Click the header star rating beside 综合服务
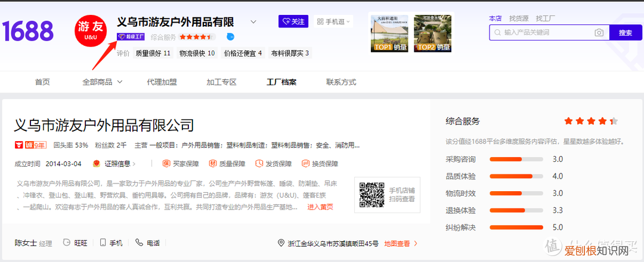Image resolution: width=644 pixels, height=262 pixels. tap(197, 37)
